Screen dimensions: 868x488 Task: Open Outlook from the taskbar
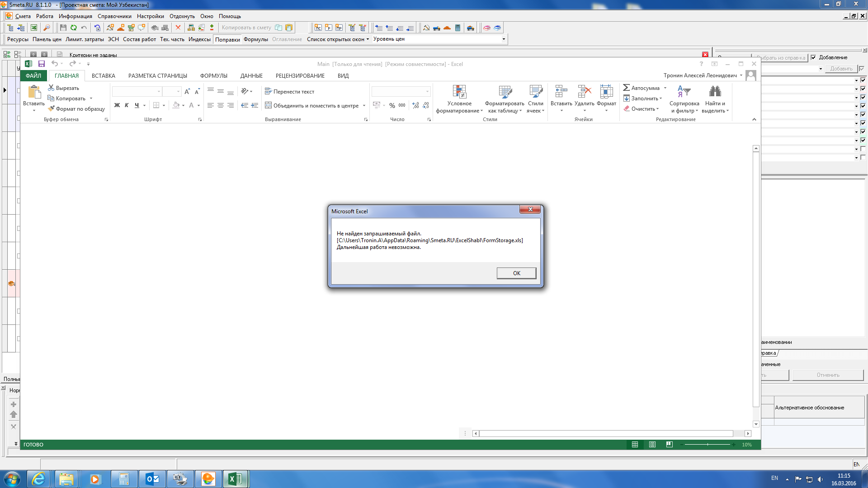152,479
